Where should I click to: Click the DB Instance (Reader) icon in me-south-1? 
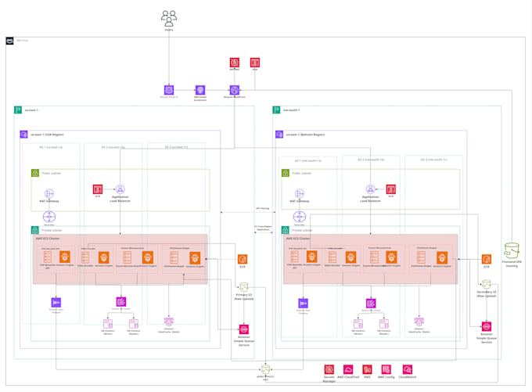pyautogui.click(x=383, y=324)
